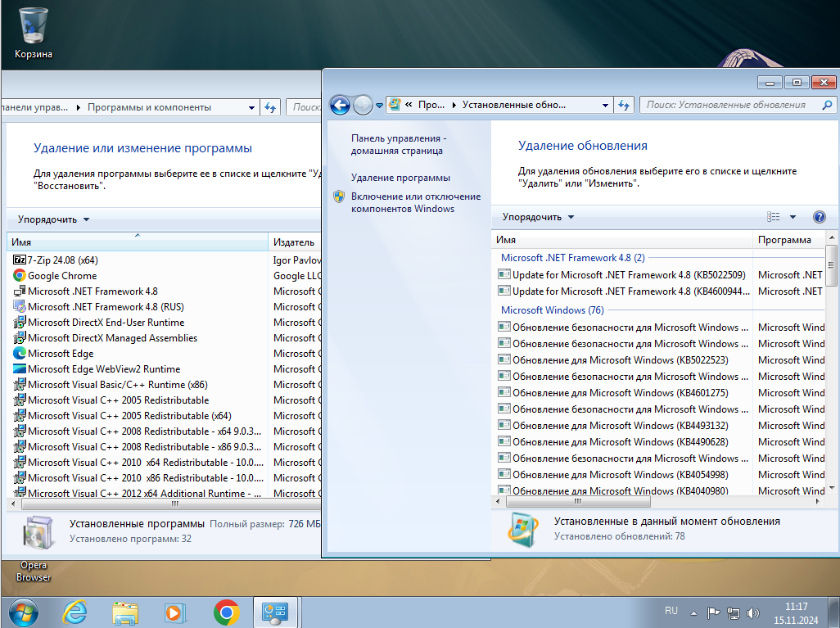The height and width of the screenshot is (628, 840).
Task: Select Microsoft Edge WebView2 Runtime icon
Action: pos(20,368)
